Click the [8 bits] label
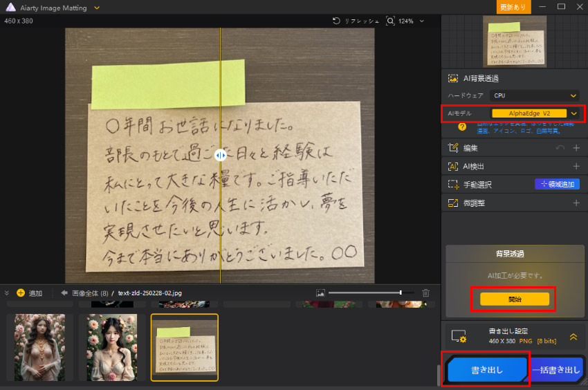The height and width of the screenshot is (390, 588). click(x=546, y=341)
